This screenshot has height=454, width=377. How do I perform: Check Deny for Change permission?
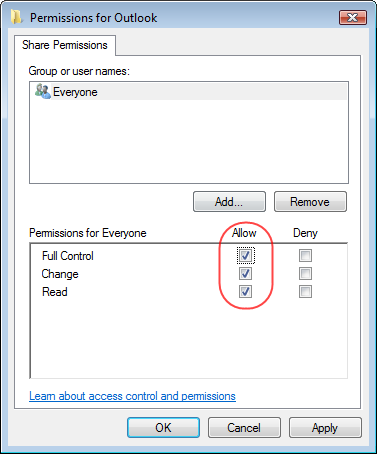click(x=305, y=274)
